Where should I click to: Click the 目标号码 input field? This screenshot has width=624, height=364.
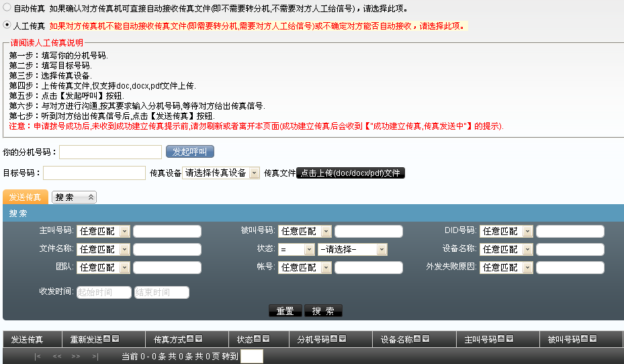pos(95,173)
